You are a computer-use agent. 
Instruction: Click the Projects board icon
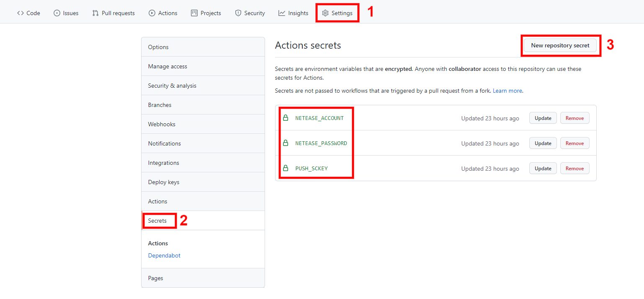194,13
